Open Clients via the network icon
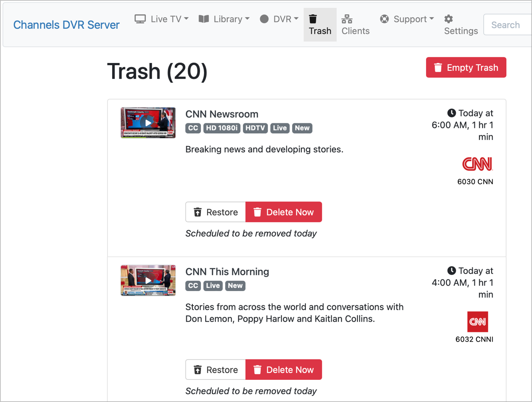The height and width of the screenshot is (402, 532). (347, 19)
